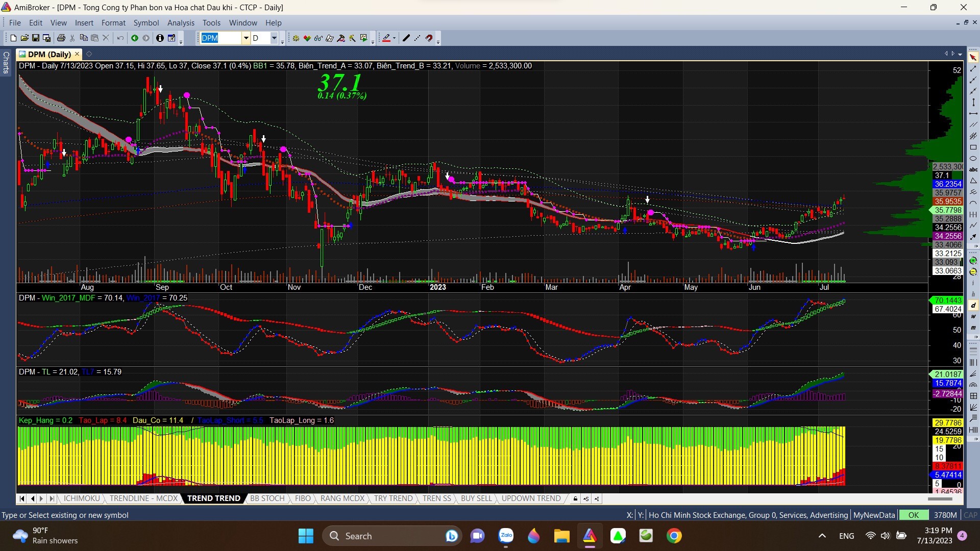980x551 pixels.
Task: Open symbol information (i) icon
Action: click(160, 38)
